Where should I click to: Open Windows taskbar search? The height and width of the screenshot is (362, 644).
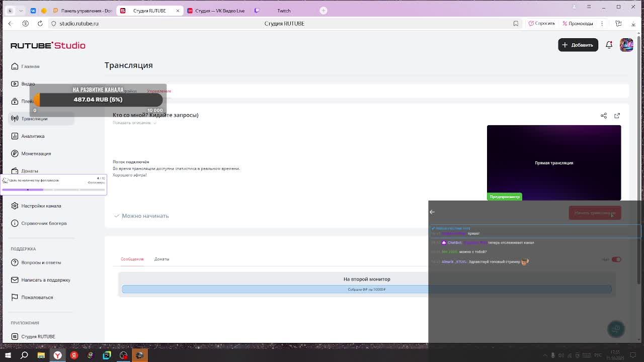click(24, 355)
